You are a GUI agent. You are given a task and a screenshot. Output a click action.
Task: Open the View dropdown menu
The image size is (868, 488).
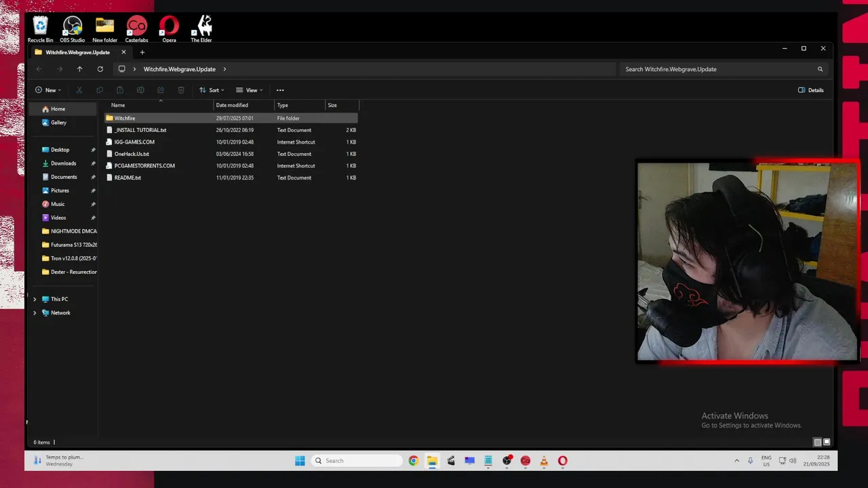249,90
